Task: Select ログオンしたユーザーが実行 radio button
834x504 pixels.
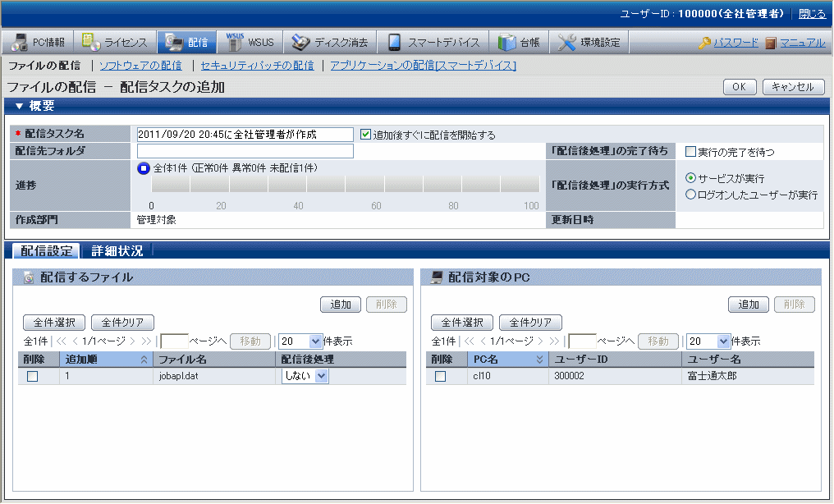Action: click(690, 195)
